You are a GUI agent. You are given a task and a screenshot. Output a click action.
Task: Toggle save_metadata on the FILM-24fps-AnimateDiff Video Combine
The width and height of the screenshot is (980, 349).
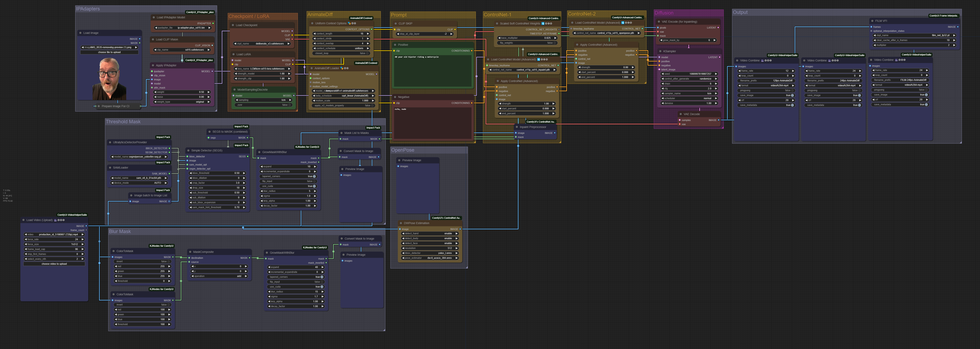[900, 104]
